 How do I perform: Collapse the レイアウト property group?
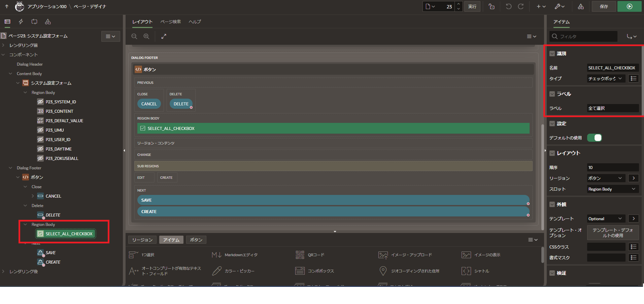(552, 153)
